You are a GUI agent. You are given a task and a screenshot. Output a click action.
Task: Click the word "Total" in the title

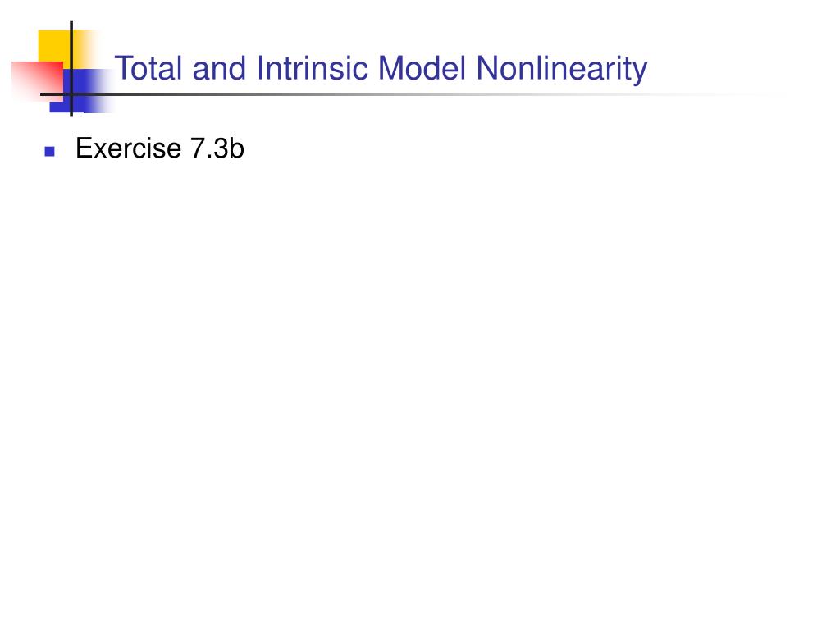[148, 69]
